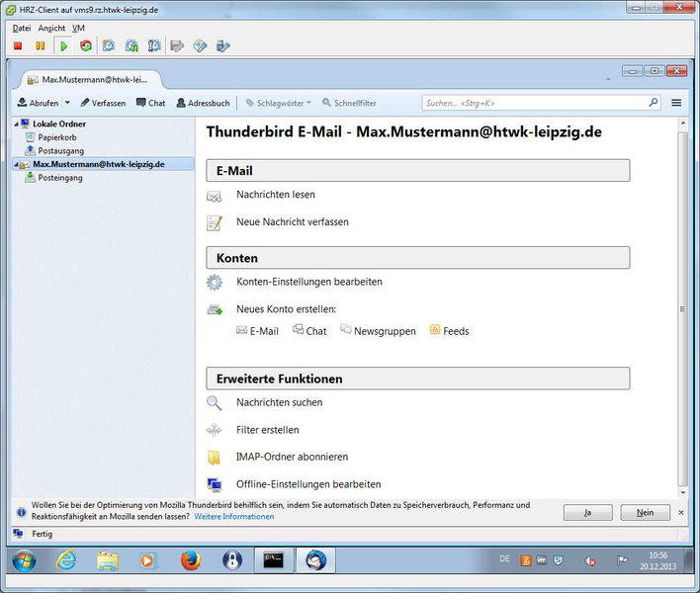The image size is (700, 593).
Task: Select the Max.Mustermann@htwk-lei... tab
Action: (x=92, y=80)
